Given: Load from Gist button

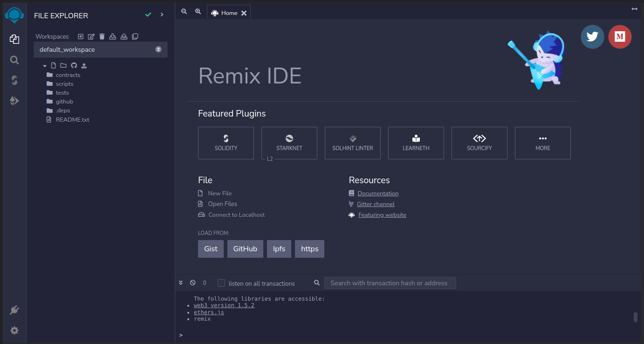Looking at the screenshot, I should (x=211, y=249).
